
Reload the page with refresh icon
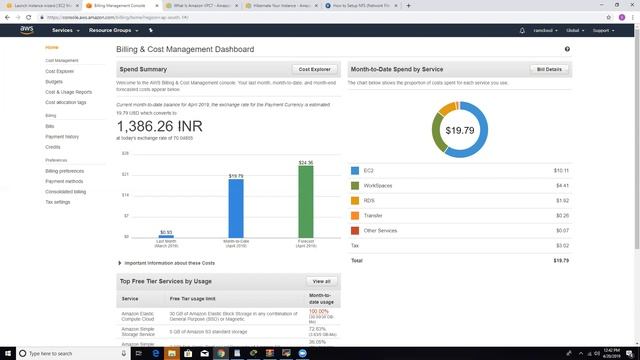tap(29, 18)
